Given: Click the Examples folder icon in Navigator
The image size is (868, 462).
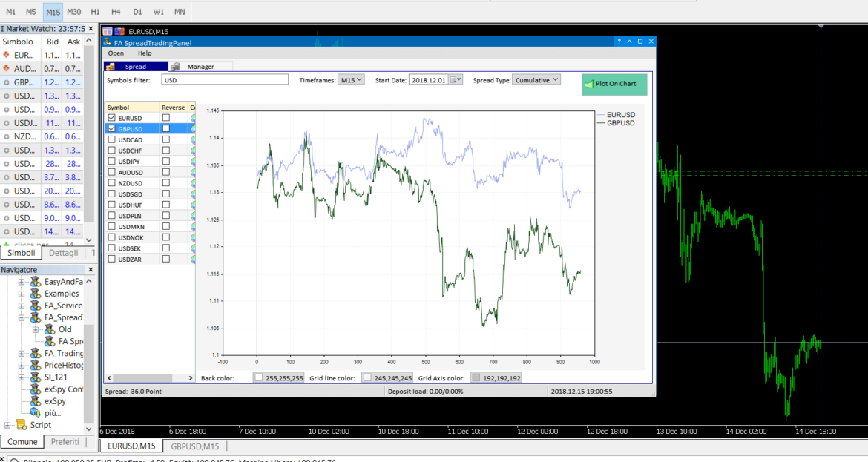Looking at the screenshot, I should tap(35, 294).
